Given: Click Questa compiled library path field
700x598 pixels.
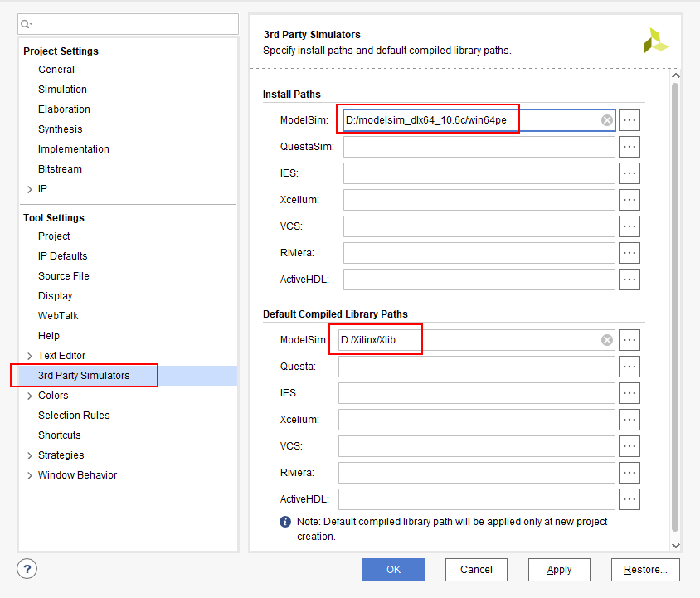Looking at the screenshot, I should [x=477, y=367].
